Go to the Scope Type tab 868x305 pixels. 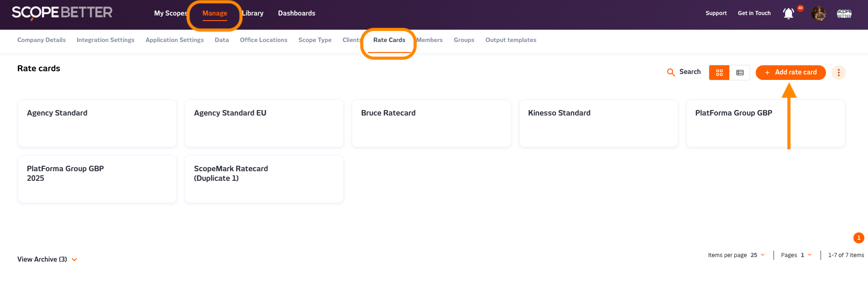tap(315, 40)
